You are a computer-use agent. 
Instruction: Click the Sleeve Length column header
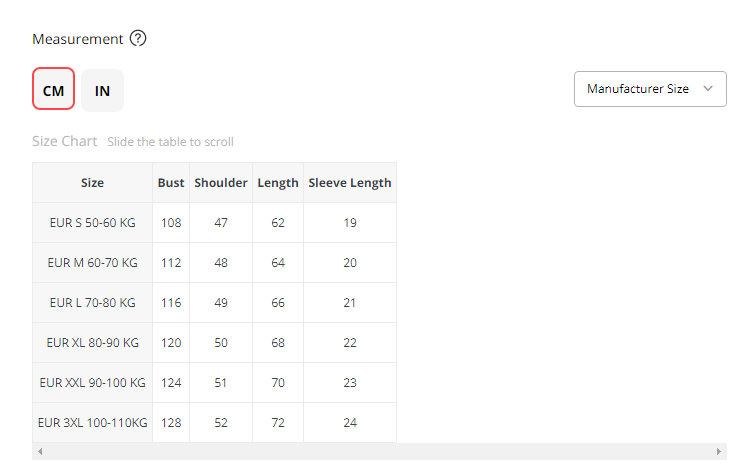coord(350,183)
